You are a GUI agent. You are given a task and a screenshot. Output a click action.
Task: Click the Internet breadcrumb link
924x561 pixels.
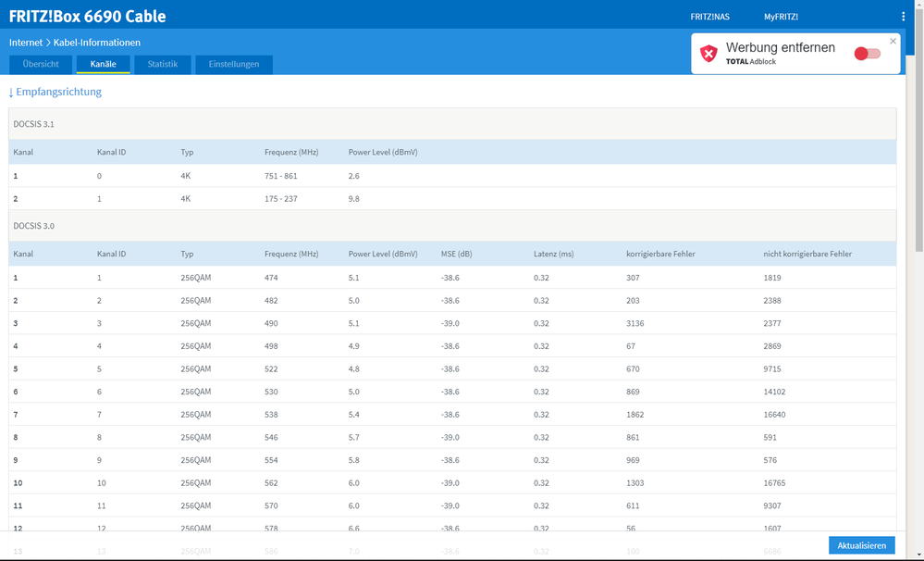[x=26, y=43]
